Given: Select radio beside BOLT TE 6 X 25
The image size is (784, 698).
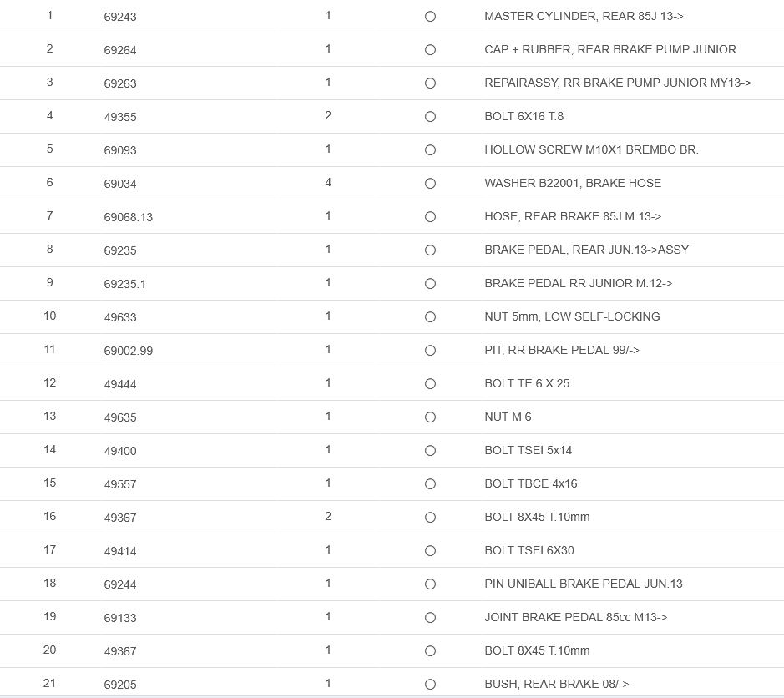Looking at the screenshot, I should click(x=430, y=384).
